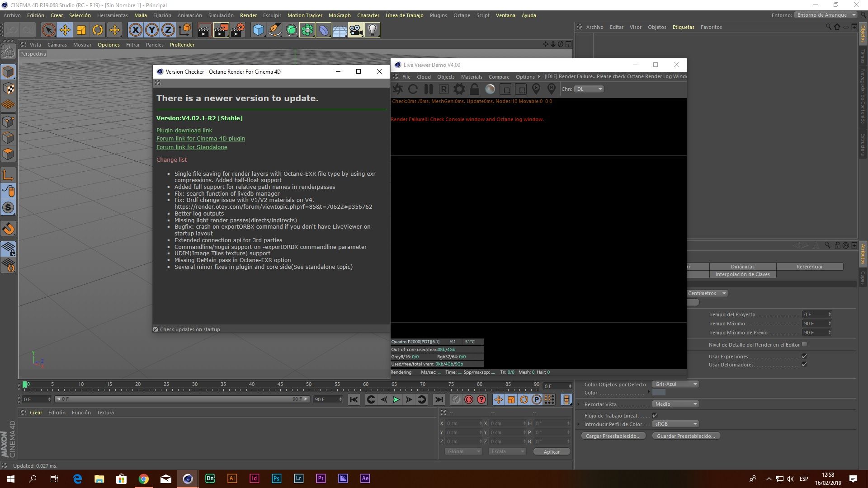This screenshot has height=488, width=868.
Task: Toggle Usar Expresiones checkbox
Action: coord(804,357)
